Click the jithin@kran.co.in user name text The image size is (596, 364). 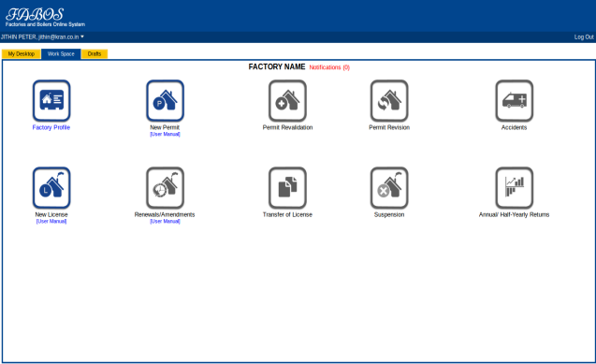(x=59, y=36)
